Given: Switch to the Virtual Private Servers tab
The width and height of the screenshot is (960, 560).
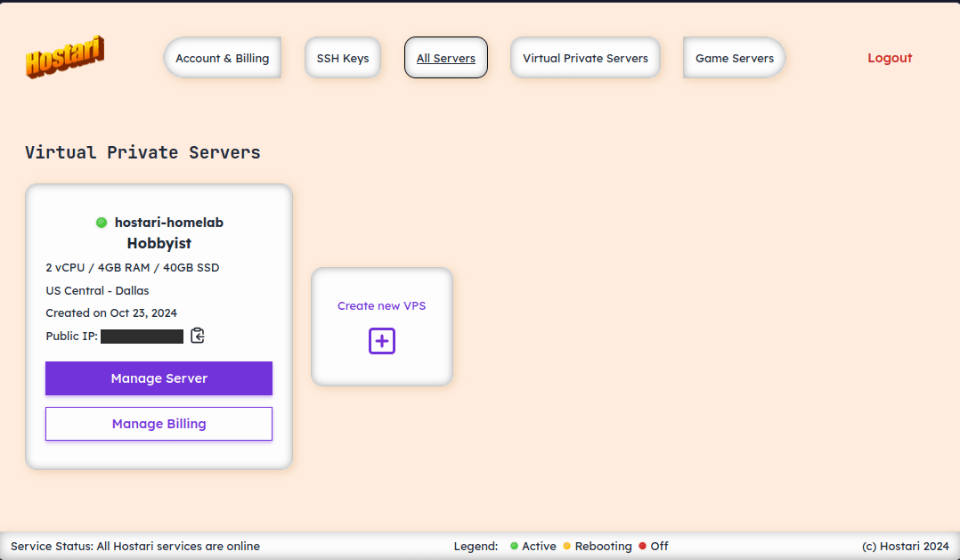Looking at the screenshot, I should [x=584, y=57].
